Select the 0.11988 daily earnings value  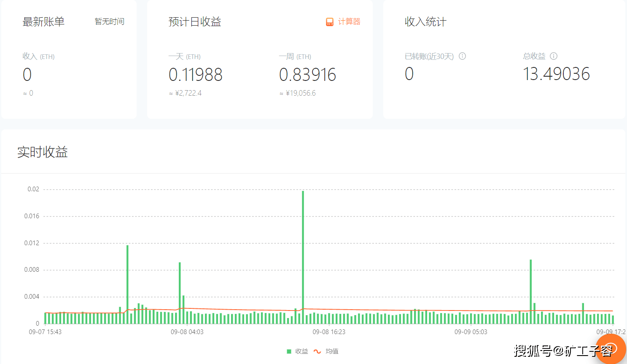pos(195,75)
